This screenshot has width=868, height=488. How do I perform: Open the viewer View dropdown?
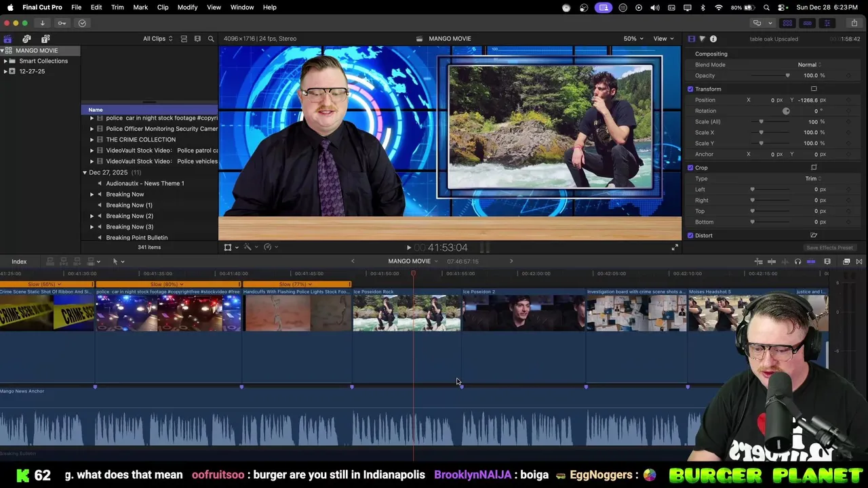click(663, 39)
